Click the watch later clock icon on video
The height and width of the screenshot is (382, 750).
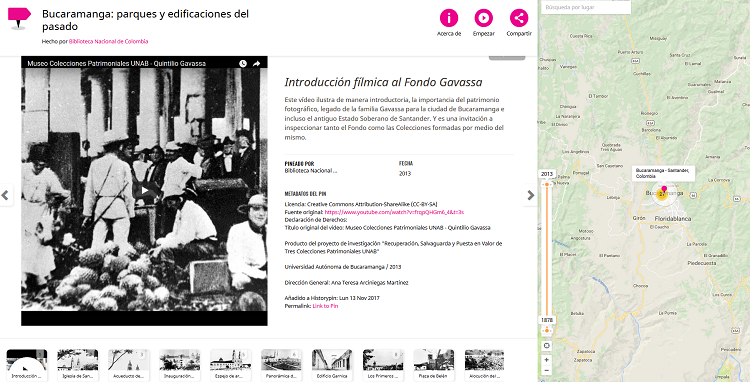pyautogui.click(x=243, y=63)
